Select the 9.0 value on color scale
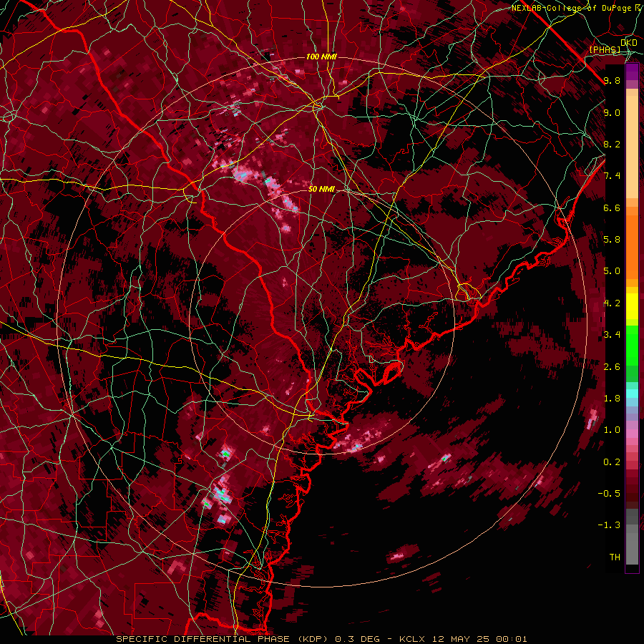The height and width of the screenshot is (644, 644). [x=612, y=113]
